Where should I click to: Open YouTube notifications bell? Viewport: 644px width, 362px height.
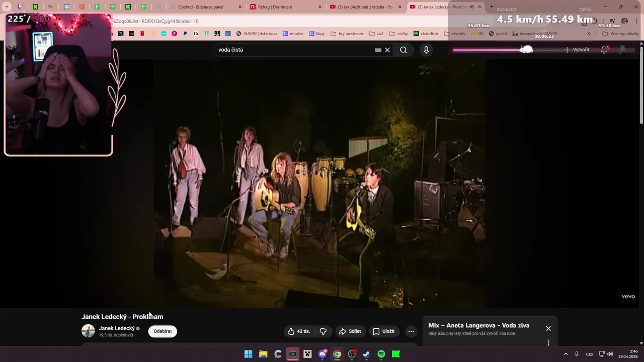click(604, 50)
